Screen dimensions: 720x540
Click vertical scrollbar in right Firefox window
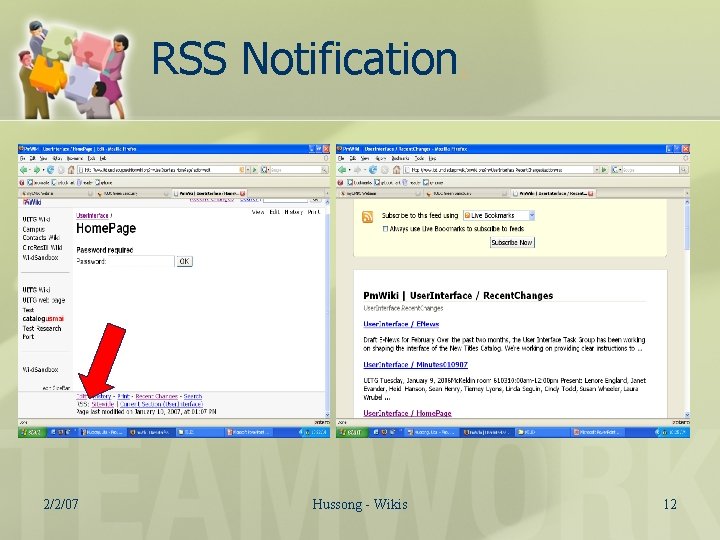point(687,308)
